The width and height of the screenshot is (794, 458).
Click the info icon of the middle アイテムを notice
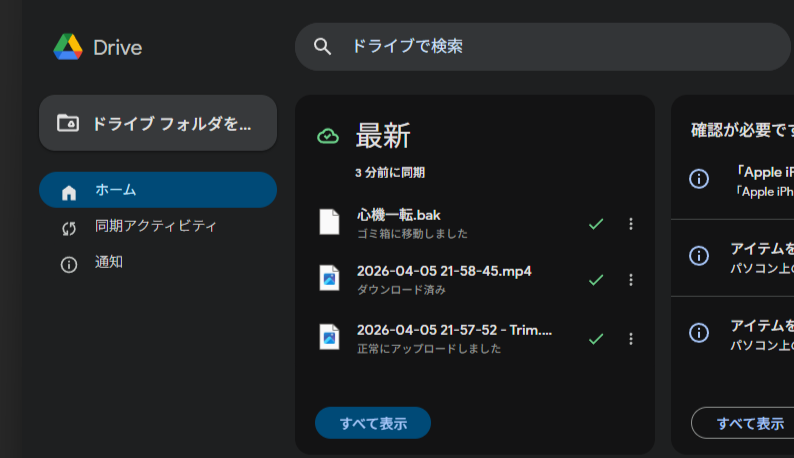(699, 255)
